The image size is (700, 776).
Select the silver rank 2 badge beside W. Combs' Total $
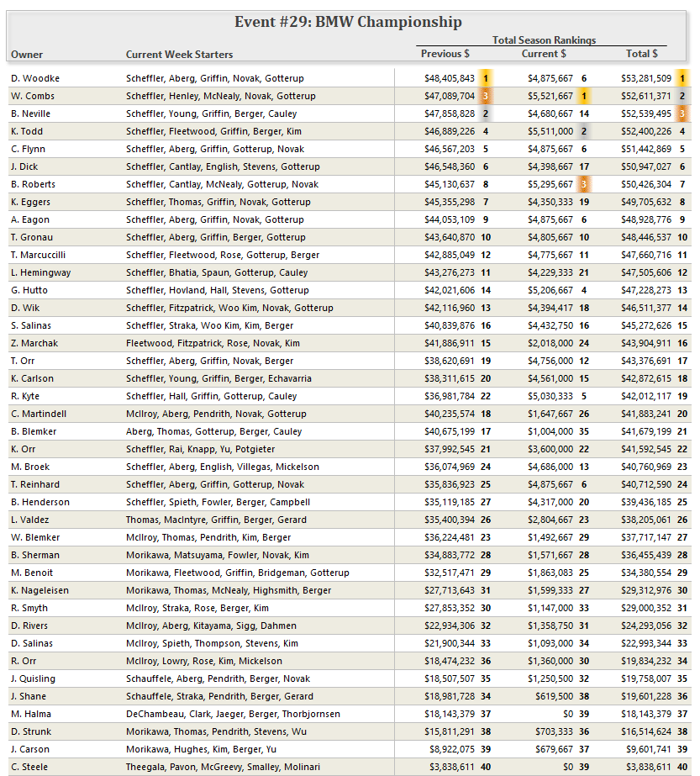(x=682, y=96)
